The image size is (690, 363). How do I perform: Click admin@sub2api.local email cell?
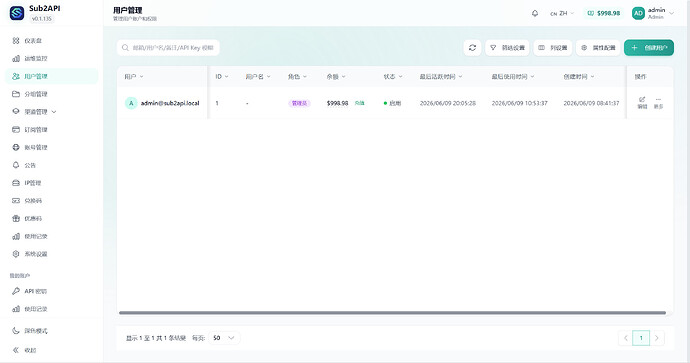pos(170,103)
